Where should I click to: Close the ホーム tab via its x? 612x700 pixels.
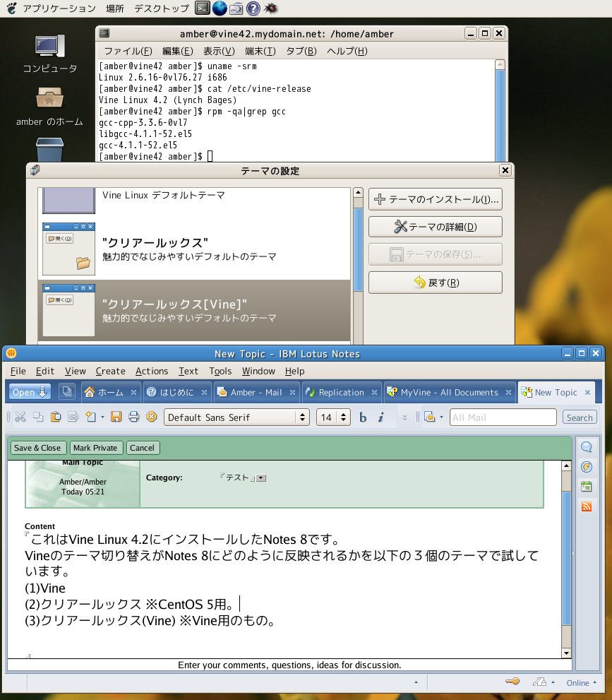pyautogui.click(x=133, y=393)
